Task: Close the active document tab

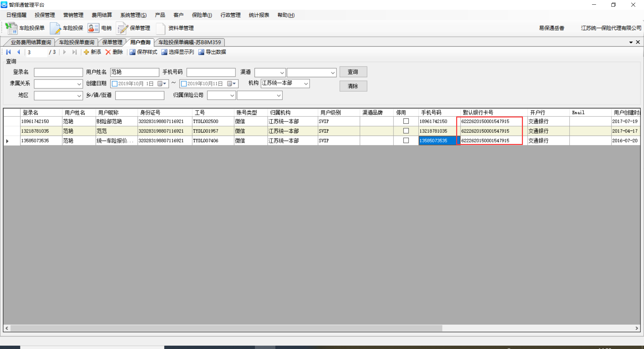Action: 638,42
